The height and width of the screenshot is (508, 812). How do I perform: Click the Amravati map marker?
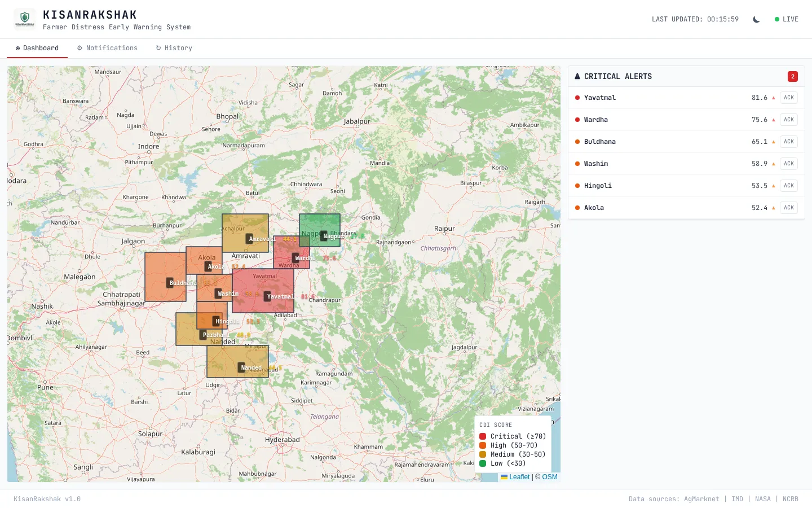click(250, 239)
